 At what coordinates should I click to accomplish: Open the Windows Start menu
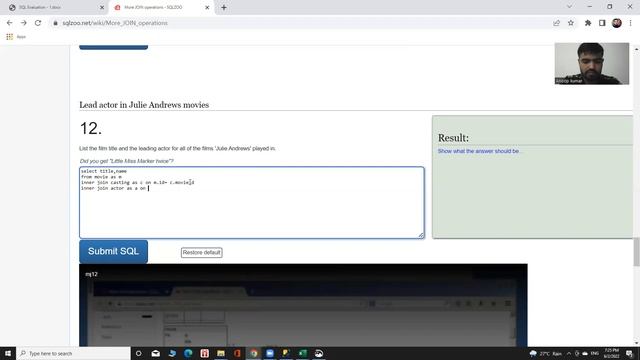[8, 353]
